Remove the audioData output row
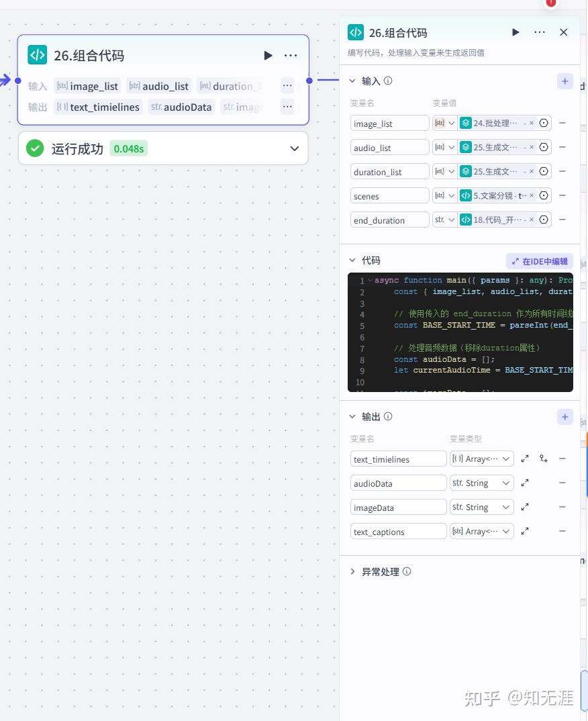This screenshot has height=721, width=588. pyautogui.click(x=562, y=483)
